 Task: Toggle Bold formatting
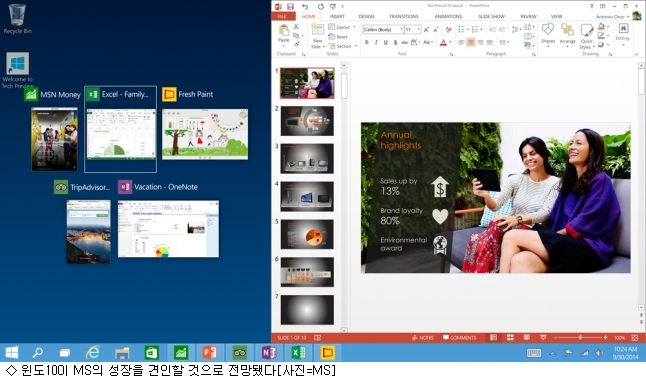pyautogui.click(x=367, y=42)
